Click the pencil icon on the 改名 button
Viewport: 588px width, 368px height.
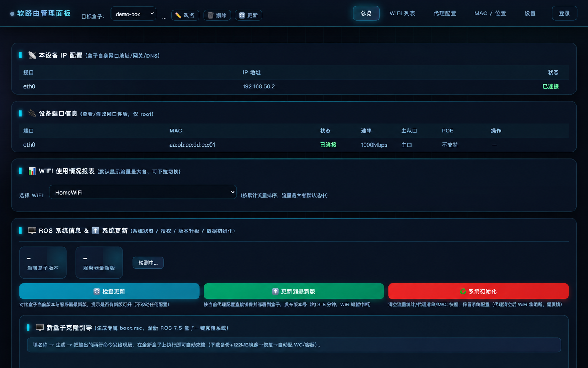tap(178, 15)
